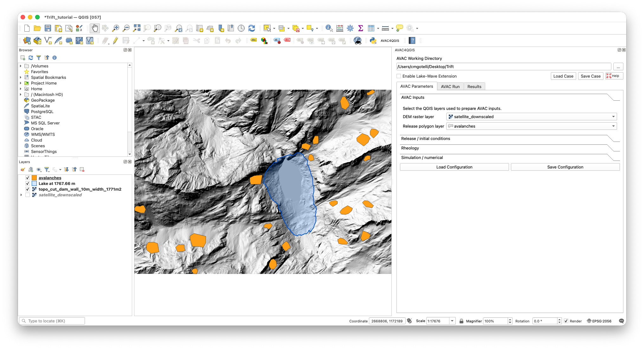Image resolution: width=644 pixels, height=349 pixels.
Task: Hide the avalanches layer
Action: coord(28,178)
